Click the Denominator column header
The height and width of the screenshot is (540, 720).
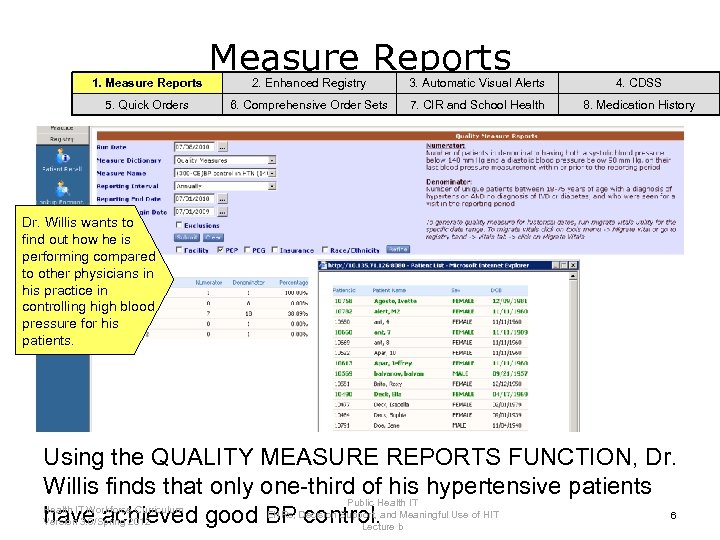tap(248, 282)
